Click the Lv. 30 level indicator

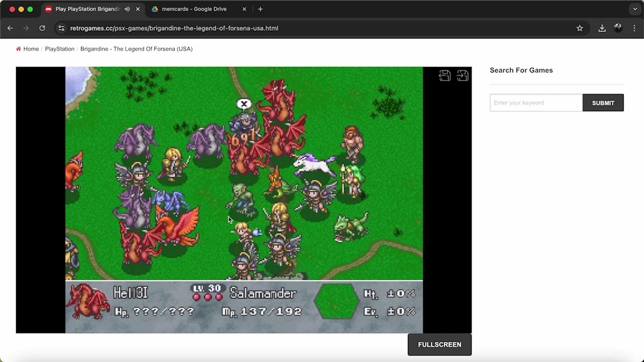point(207,289)
